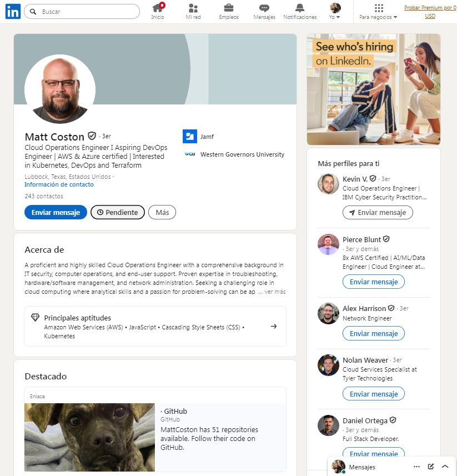
Task: Click the search magnifier icon
Action: point(33,12)
